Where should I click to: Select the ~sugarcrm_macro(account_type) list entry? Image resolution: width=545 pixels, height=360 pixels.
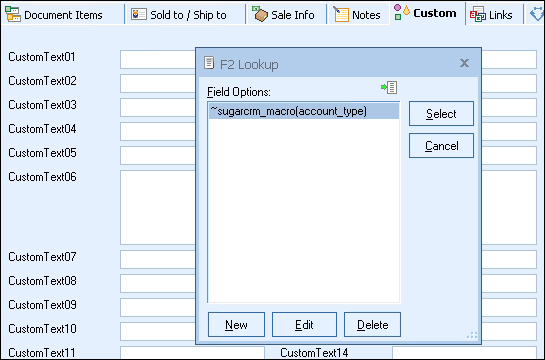[x=304, y=111]
